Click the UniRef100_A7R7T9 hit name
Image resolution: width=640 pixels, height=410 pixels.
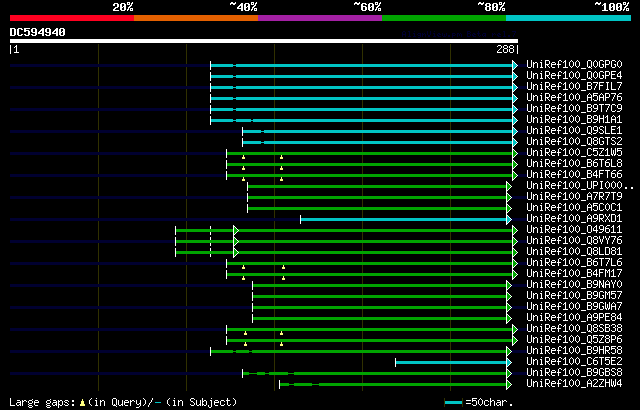574,197
